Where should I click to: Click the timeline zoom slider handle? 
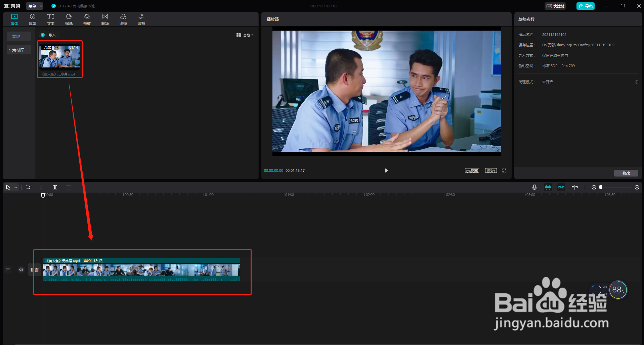click(601, 187)
